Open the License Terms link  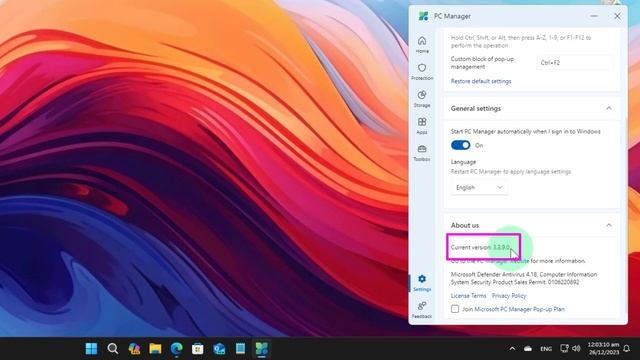pos(468,296)
